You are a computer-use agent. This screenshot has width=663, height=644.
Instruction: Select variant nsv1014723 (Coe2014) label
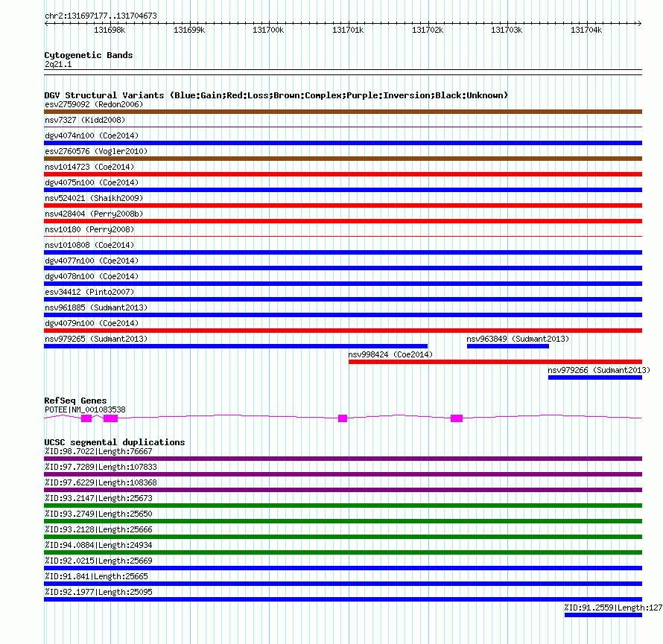pyautogui.click(x=89, y=167)
